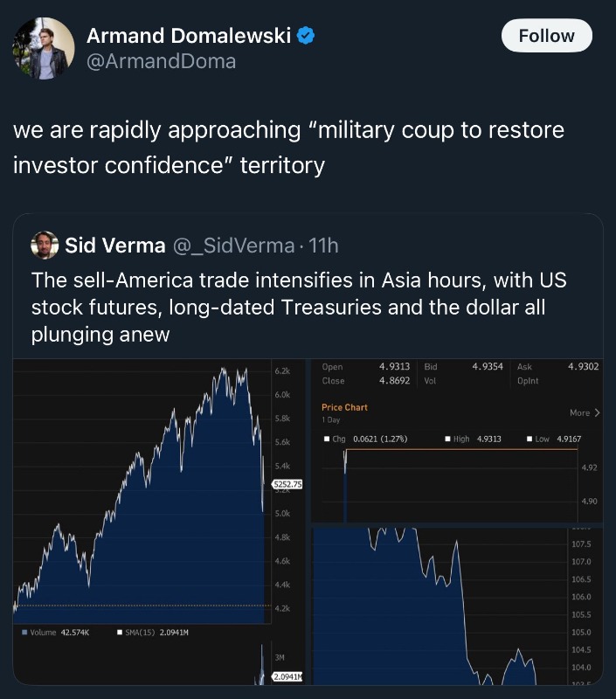Open the 1 Day range selector

click(x=333, y=420)
